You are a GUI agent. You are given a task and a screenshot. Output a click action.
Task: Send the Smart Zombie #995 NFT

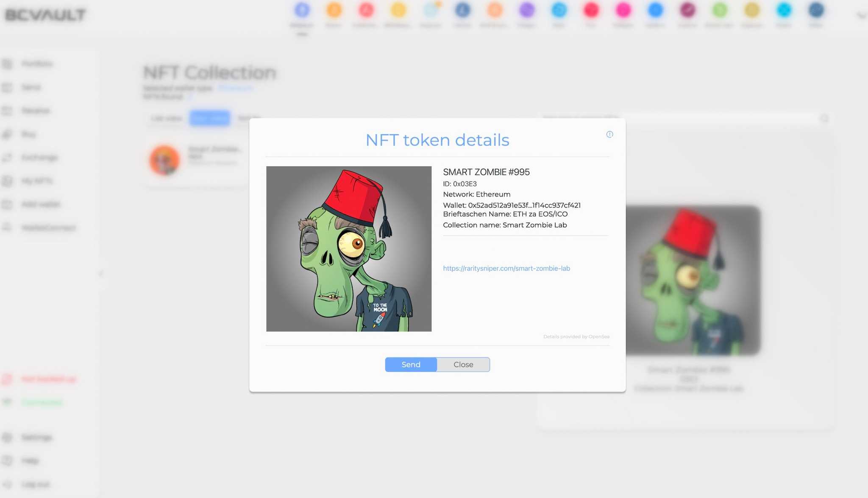[411, 364]
